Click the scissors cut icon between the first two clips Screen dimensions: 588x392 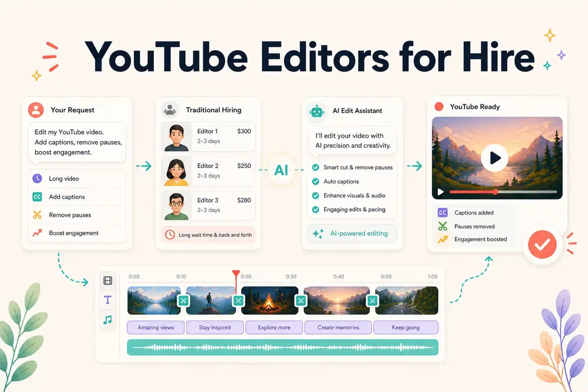(x=183, y=301)
